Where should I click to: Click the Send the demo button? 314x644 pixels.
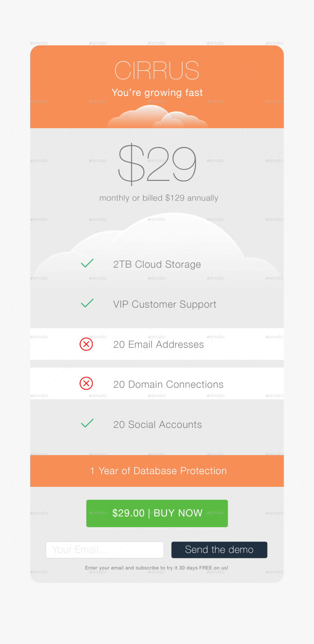[x=219, y=550]
